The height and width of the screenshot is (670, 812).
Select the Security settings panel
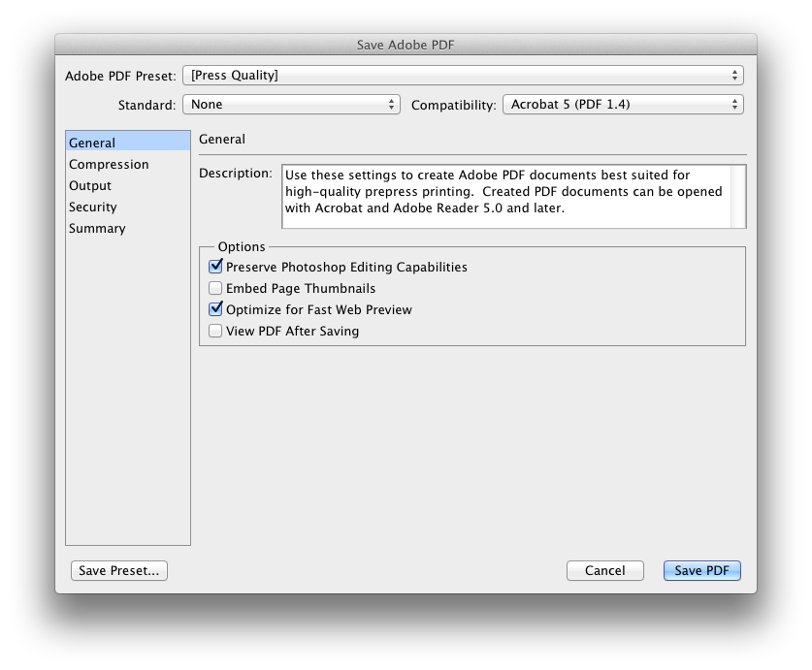(92, 207)
